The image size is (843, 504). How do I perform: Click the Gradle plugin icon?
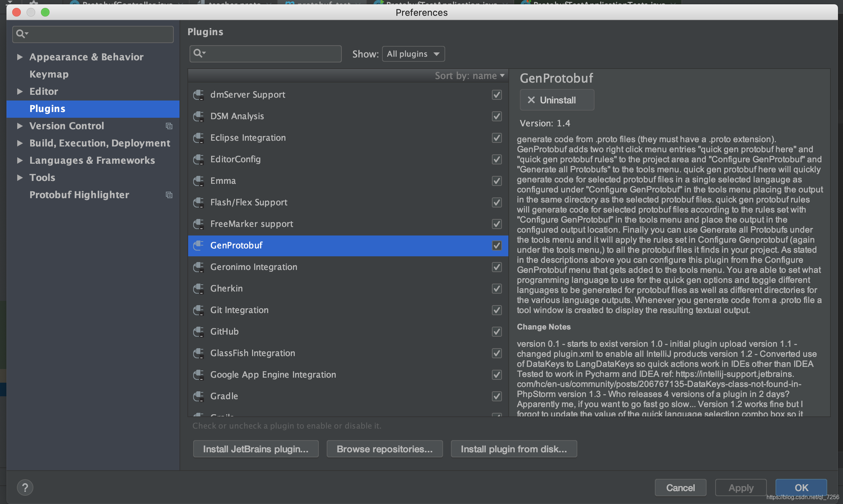pos(199,396)
